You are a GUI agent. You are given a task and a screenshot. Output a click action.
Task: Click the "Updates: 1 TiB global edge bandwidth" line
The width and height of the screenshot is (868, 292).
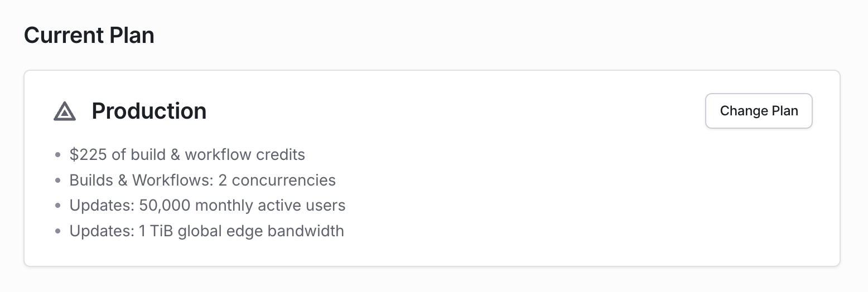206,231
